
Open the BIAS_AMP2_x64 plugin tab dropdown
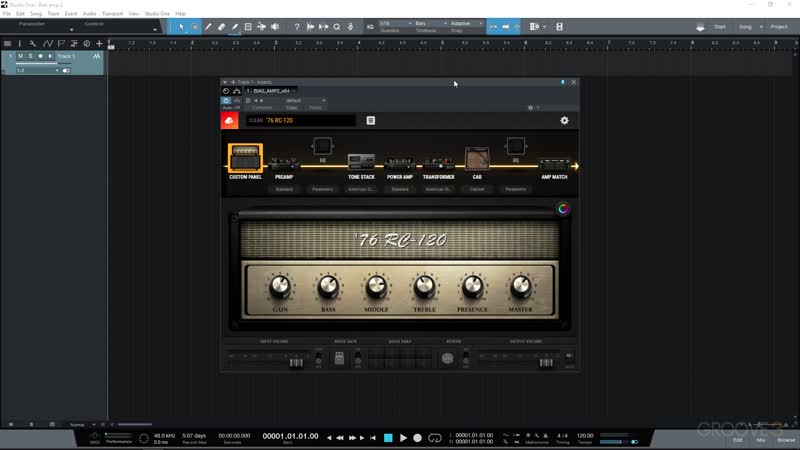click(294, 91)
